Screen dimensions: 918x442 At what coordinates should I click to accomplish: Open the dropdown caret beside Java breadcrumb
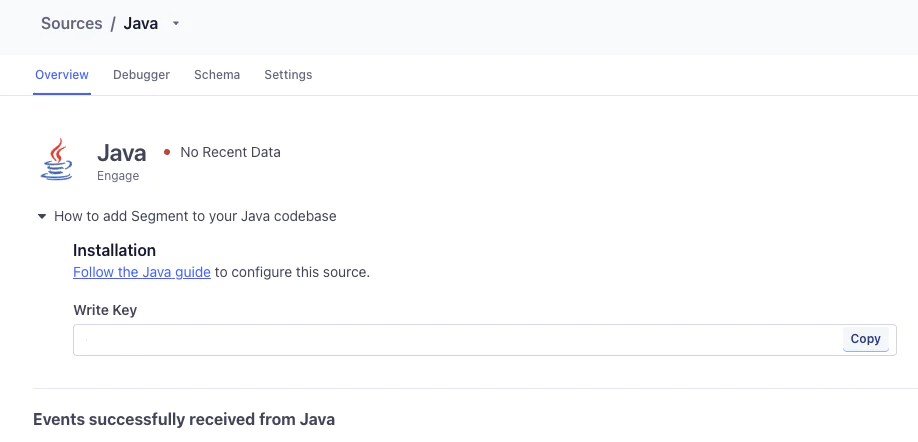(176, 23)
